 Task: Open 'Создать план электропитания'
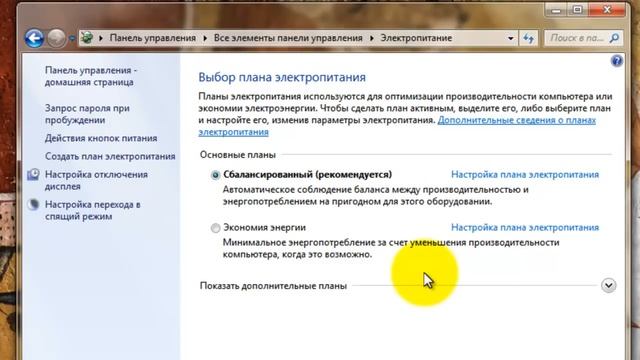coord(110,156)
